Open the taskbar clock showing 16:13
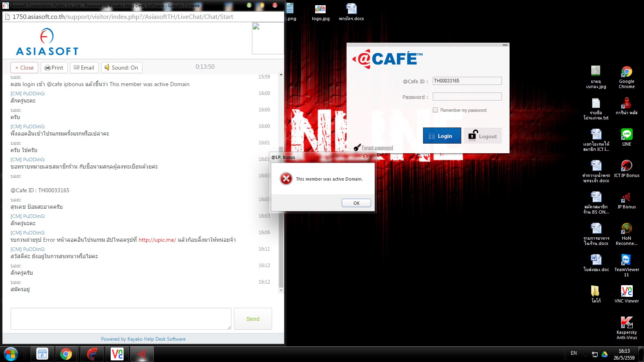This screenshot has width=644, height=362. pyautogui.click(x=624, y=354)
